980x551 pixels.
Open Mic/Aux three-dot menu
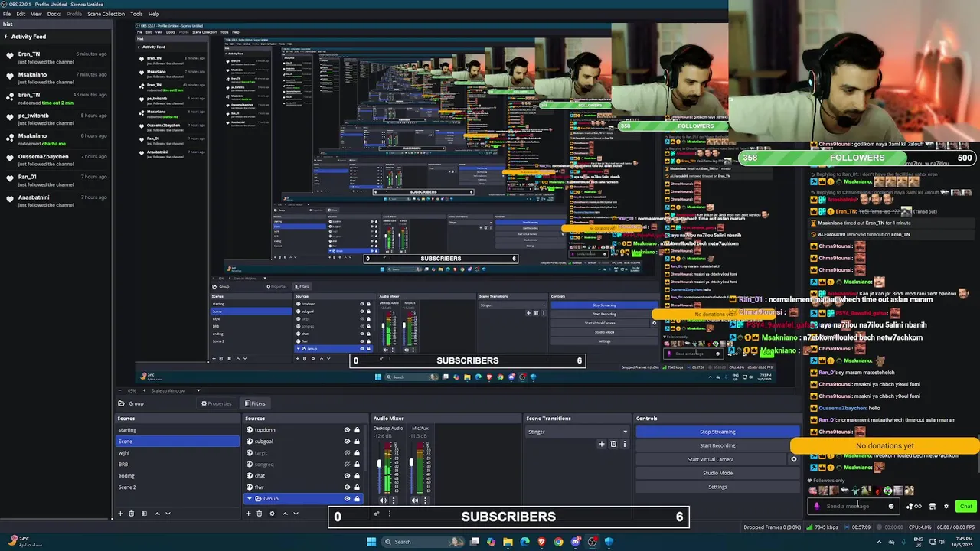(425, 500)
